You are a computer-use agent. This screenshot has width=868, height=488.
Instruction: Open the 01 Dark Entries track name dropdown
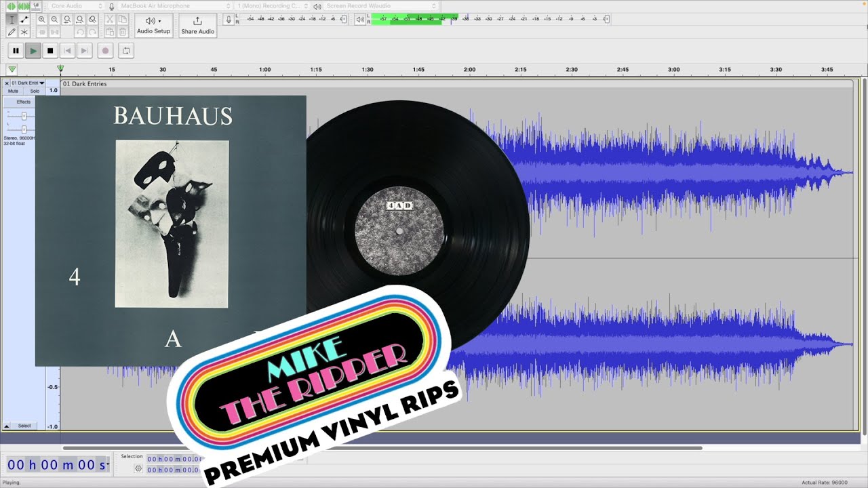pos(28,83)
